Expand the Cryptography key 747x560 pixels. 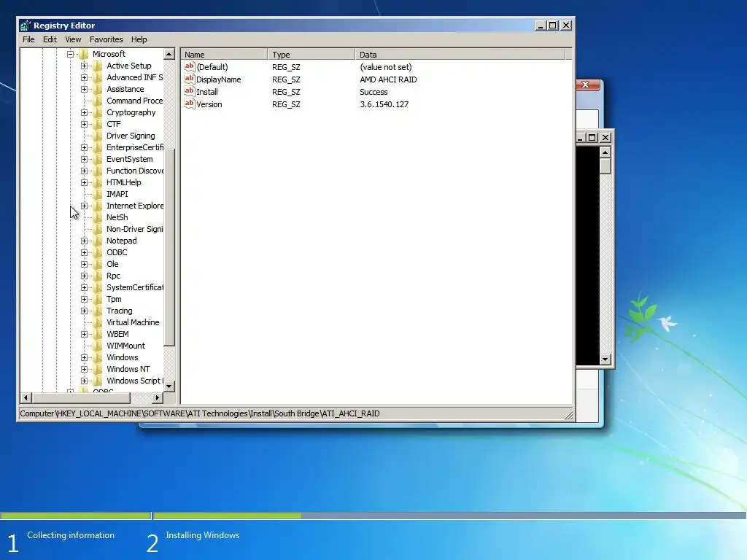coord(85,112)
